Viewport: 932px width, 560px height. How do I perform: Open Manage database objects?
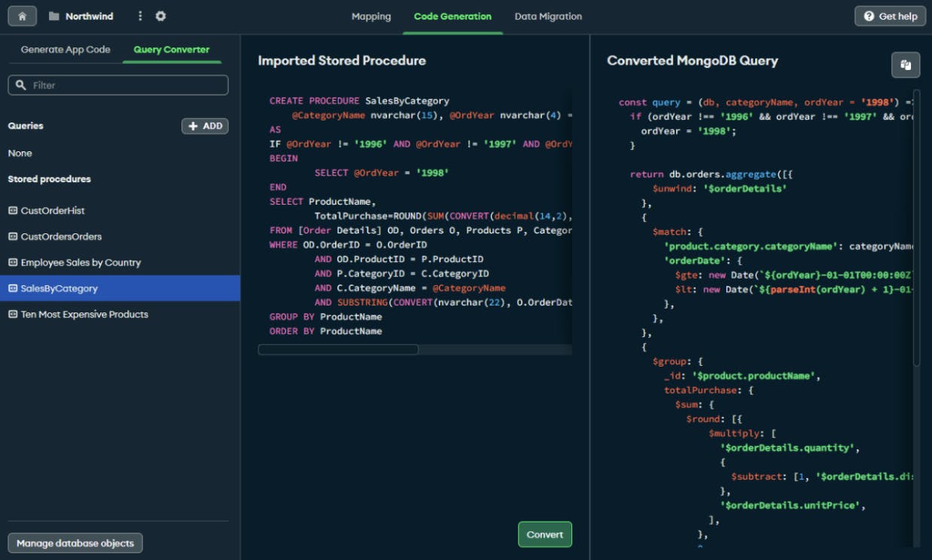[x=75, y=543]
